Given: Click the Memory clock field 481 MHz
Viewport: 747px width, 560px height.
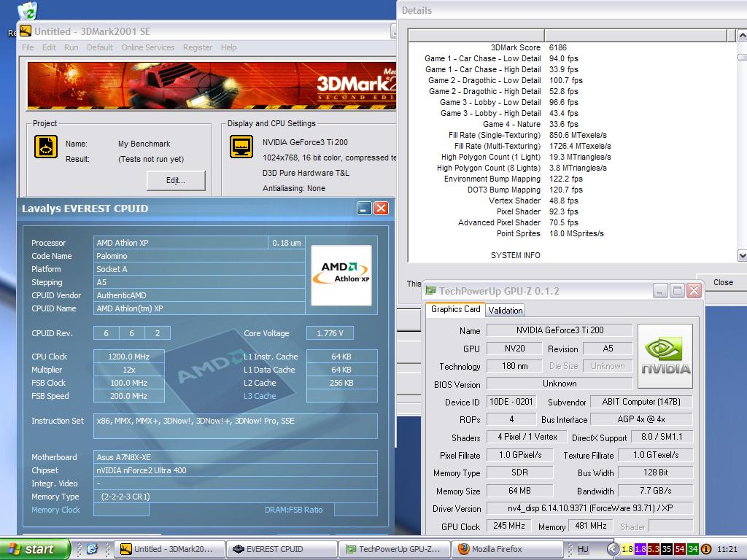Looking at the screenshot, I should coord(590,526).
